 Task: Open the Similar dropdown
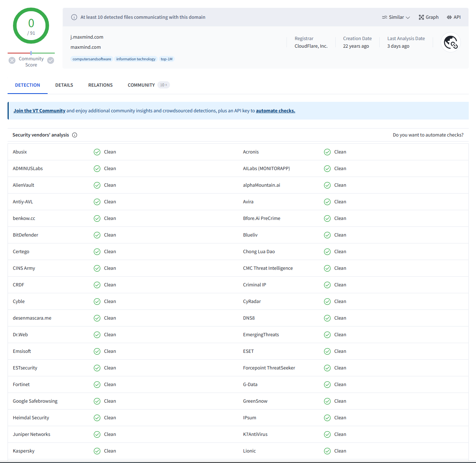point(396,17)
